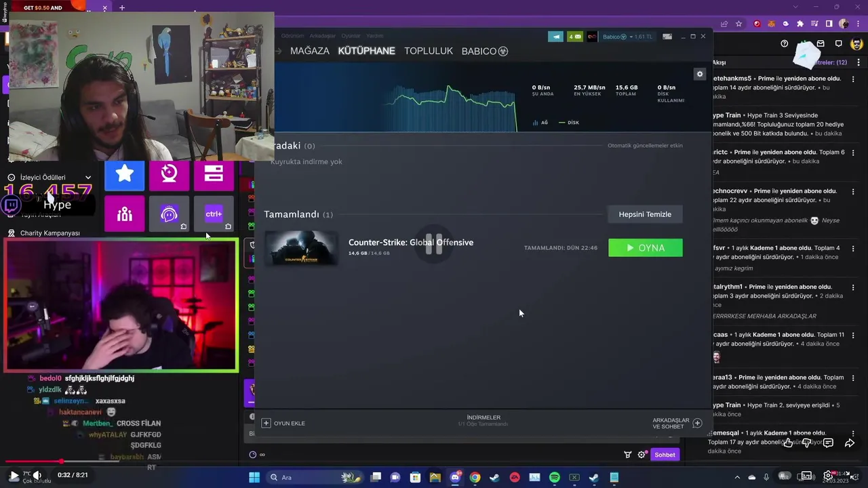
Task: Open Chrome tab search chevron
Action: point(795,7)
